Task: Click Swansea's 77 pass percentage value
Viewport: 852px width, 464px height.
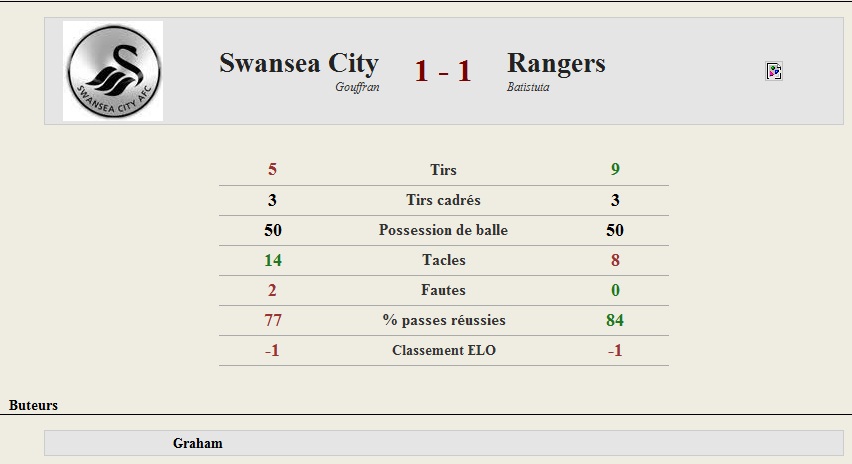Action: (273, 320)
